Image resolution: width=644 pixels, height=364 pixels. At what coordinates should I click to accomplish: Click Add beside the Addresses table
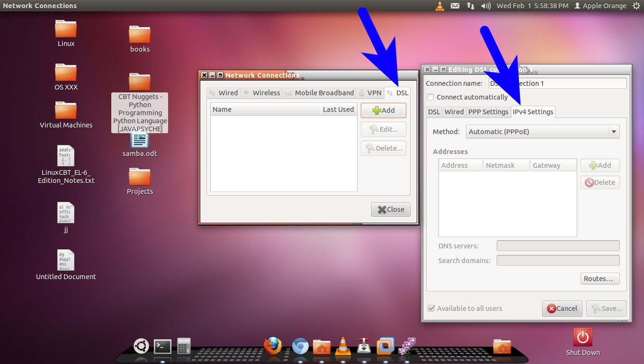tap(600, 165)
